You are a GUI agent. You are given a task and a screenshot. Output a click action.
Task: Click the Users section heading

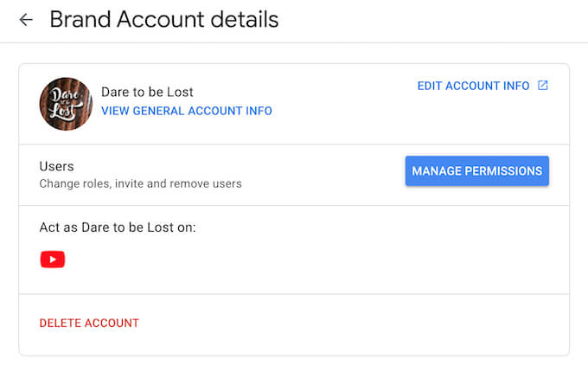[x=57, y=165]
